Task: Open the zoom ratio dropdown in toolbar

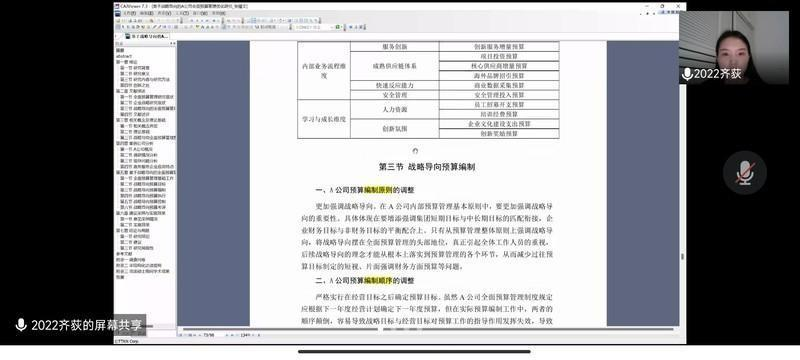Action: pyautogui.click(x=315, y=27)
